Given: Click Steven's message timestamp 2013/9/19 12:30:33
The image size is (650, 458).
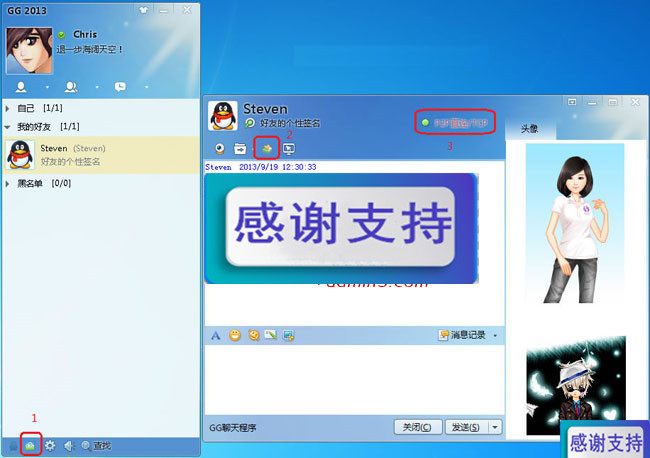Looking at the screenshot, I should pos(277,167).
